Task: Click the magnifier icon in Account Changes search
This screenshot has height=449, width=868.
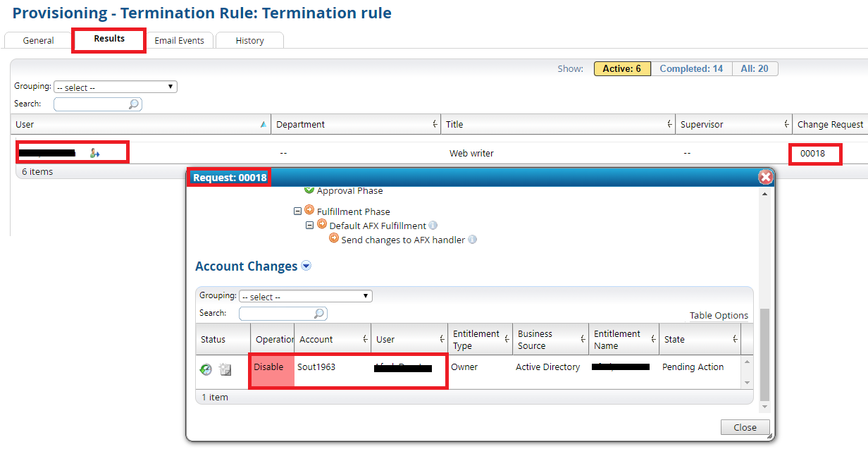Action: [319, 314]
